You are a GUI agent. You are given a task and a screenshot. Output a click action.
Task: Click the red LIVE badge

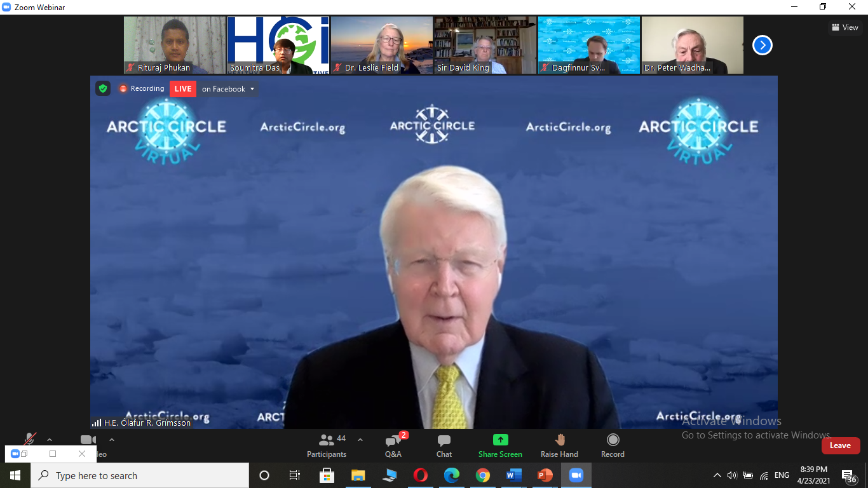183,89
